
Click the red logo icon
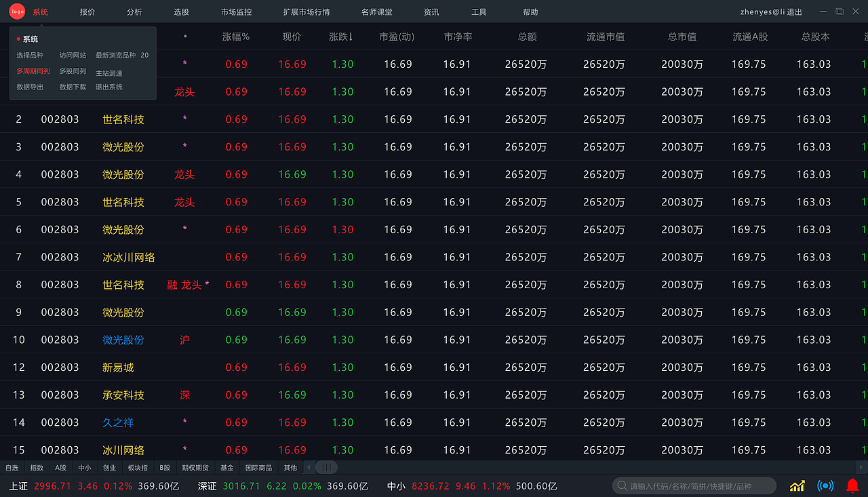[17, 12]
